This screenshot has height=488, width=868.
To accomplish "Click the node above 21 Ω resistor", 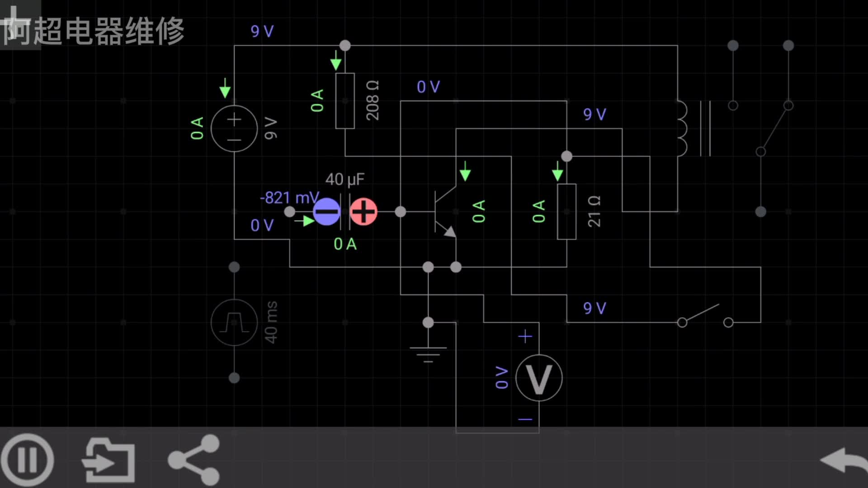I will point(566,156).
